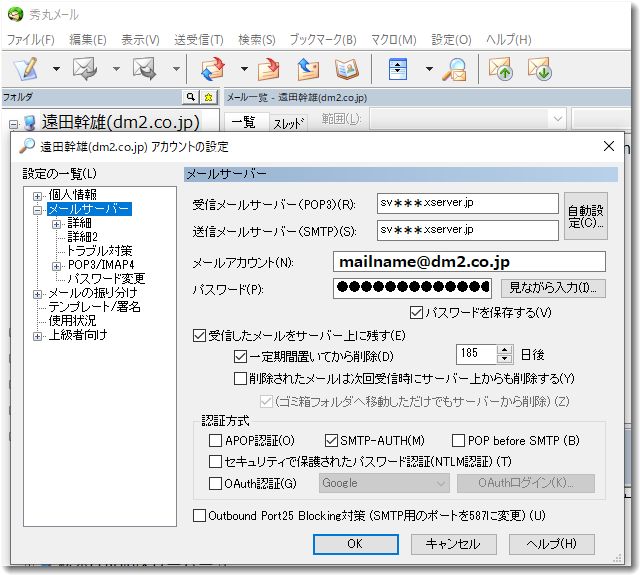Click the new mail compose icon
Viewport: 640px width, 575px height.
click(26, 69)
